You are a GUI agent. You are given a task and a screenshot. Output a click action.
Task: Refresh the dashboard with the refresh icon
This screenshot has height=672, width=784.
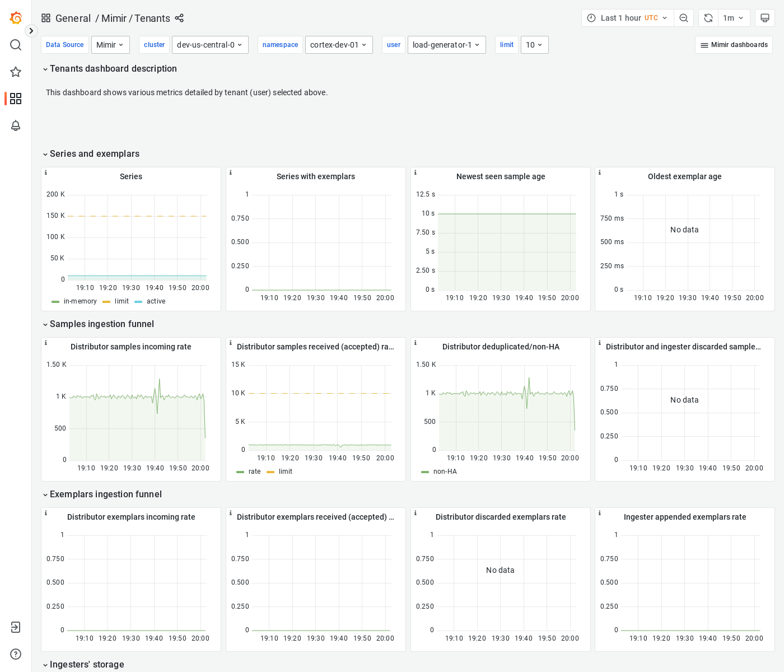click(707, 17)
